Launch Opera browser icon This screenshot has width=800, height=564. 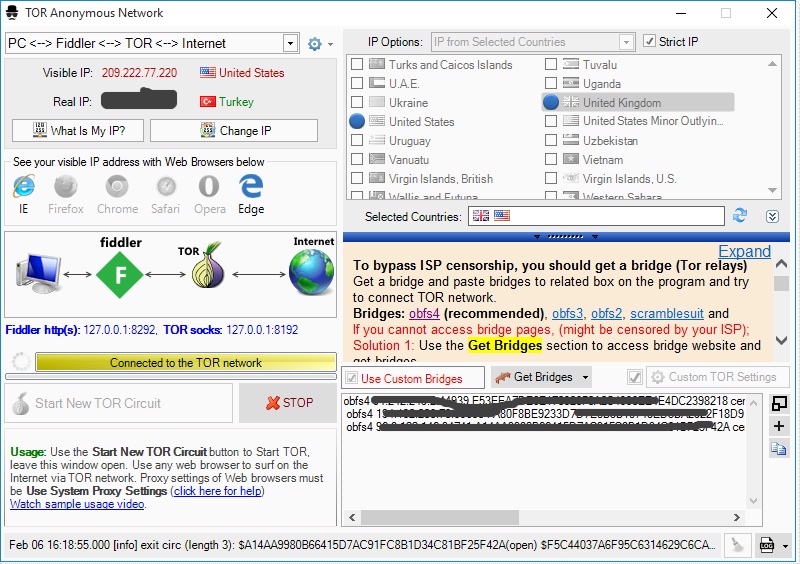pos(209,186)
